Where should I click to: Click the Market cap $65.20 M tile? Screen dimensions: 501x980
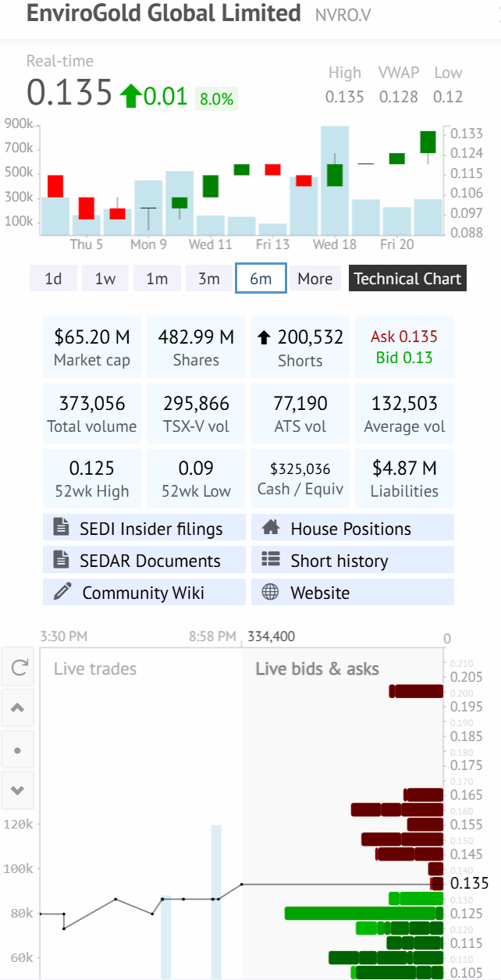point(92,347)
